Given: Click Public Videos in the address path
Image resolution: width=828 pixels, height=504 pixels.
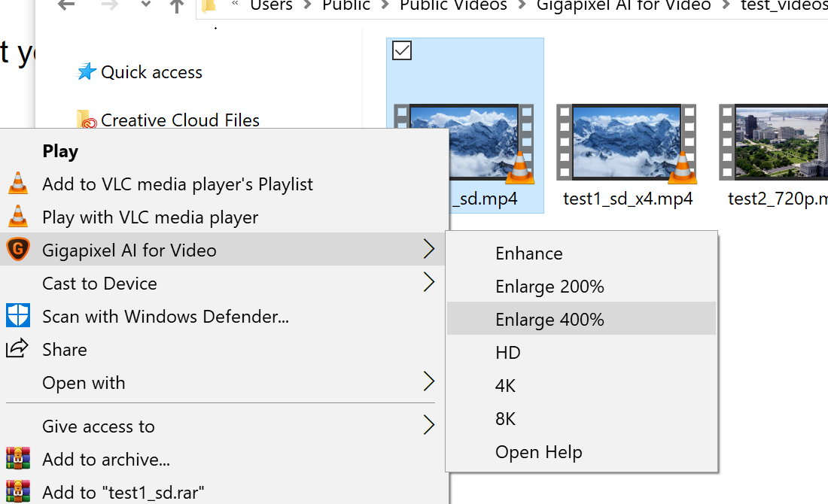Looking at the screenshot, I should tap(453, 5).
